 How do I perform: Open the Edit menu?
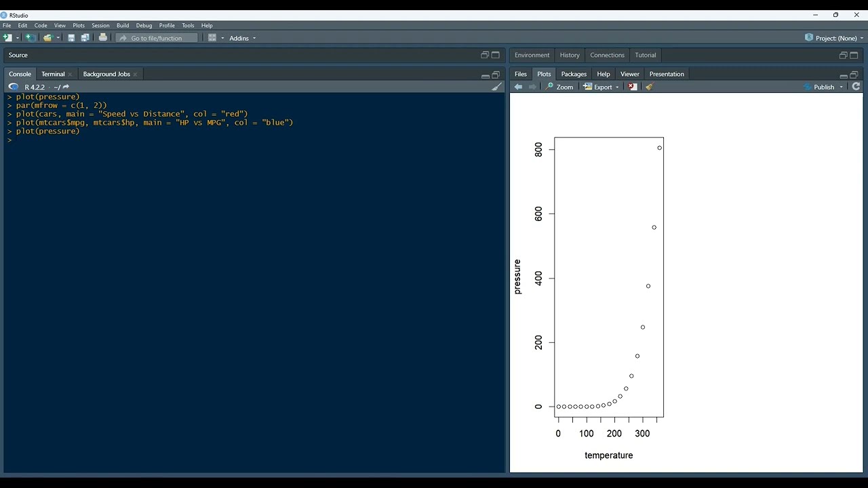click(22, 25)
